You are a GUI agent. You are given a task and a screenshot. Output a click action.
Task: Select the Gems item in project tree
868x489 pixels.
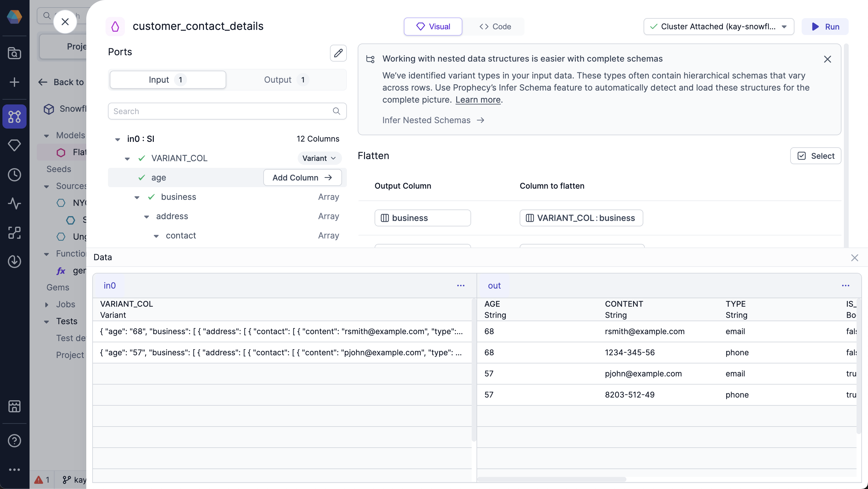58,287
